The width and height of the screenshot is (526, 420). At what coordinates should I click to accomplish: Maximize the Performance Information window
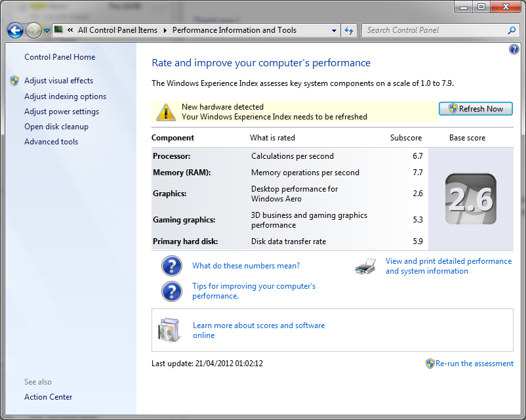481,7
